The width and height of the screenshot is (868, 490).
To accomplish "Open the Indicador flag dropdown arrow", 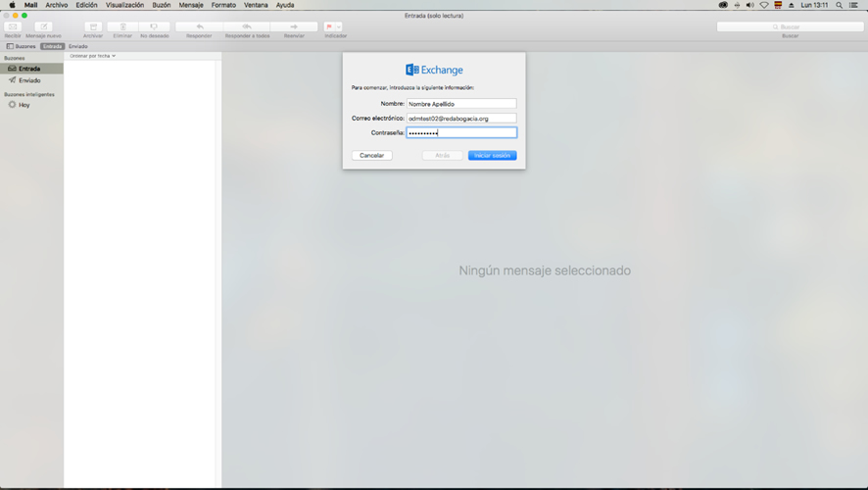I will [x=339, y=26].
